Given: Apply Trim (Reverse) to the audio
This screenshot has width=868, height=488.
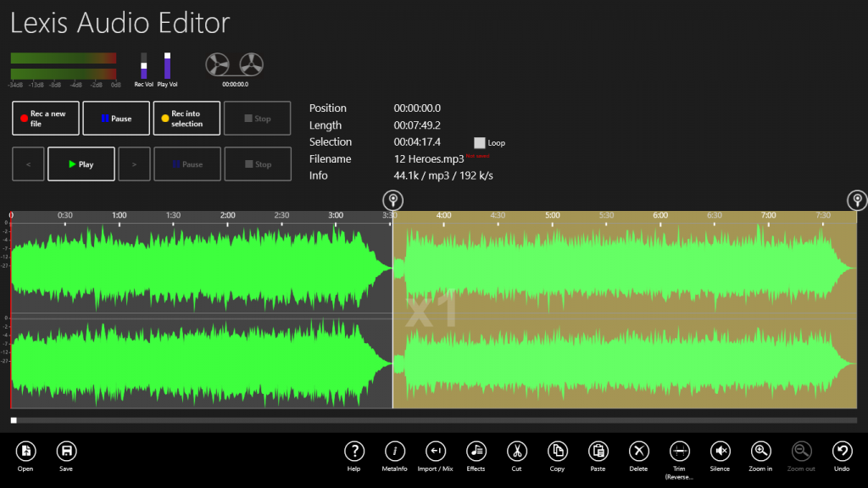Looking at the screenshot, I should (x=679, y=452).
